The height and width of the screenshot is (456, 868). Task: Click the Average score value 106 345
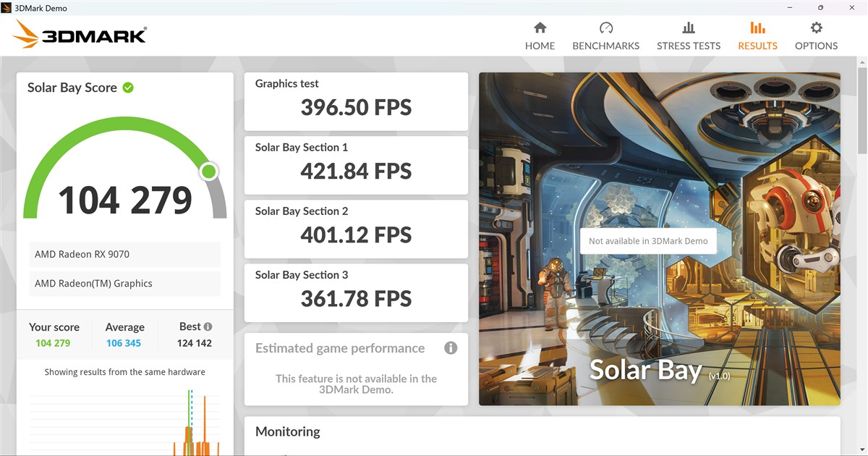click(x=124, y=343)
